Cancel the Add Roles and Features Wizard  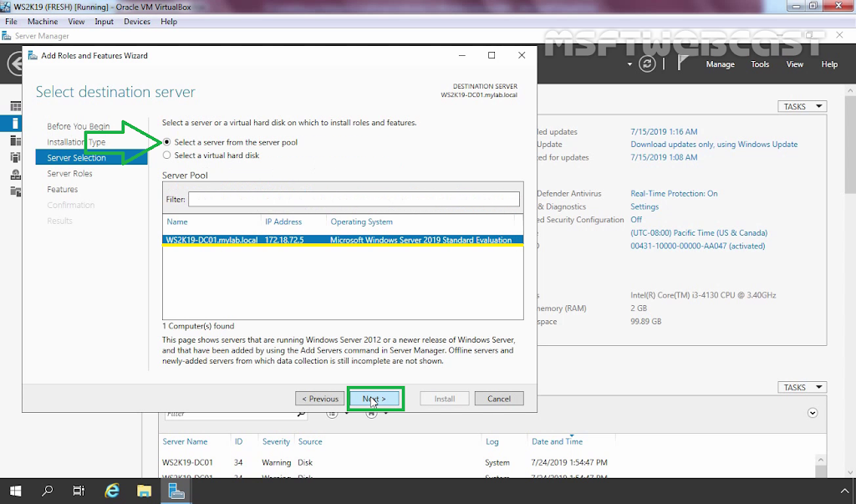pyautogui.click(x=499, y=399)
